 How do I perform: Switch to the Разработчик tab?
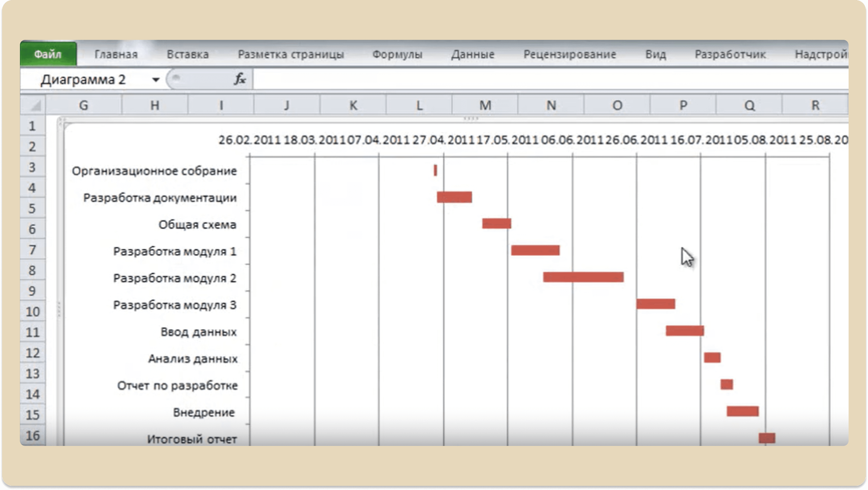coord(730,54)
